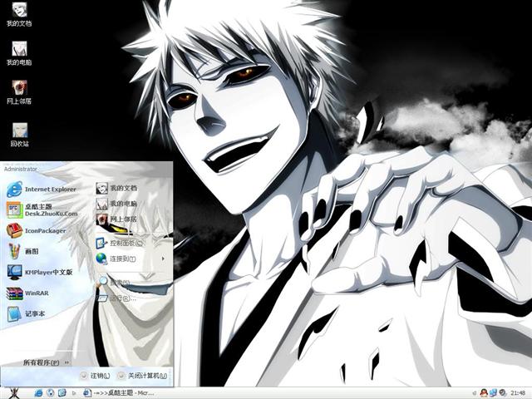Click the blue network tray icon
The height and width of the screenshot is (399, 532).
coord(493,393)
